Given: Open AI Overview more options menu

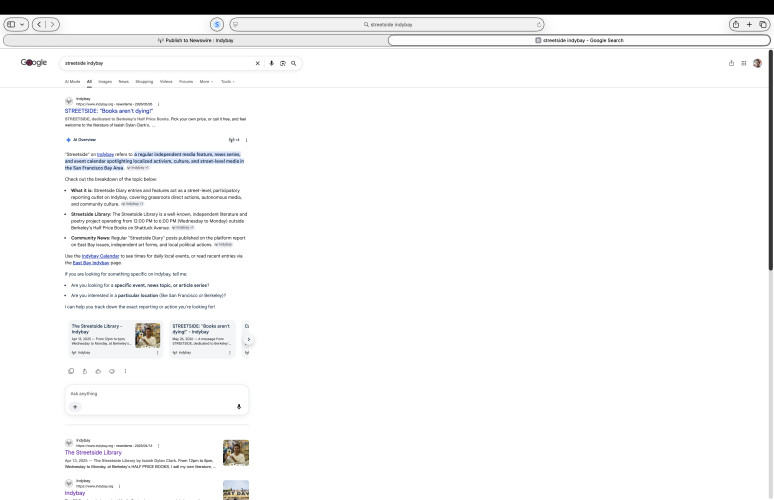Looking at the screenshot, I should [246, 140].
